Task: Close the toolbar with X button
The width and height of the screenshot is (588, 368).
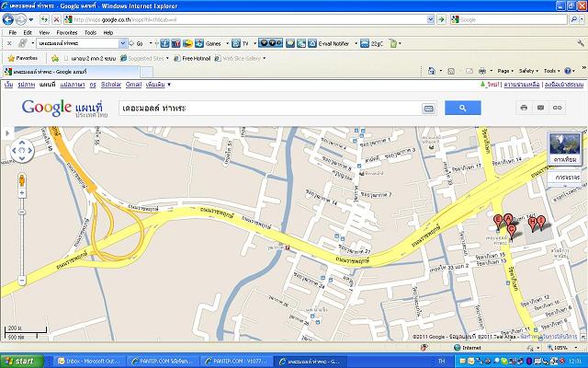Action: (9, 43)
